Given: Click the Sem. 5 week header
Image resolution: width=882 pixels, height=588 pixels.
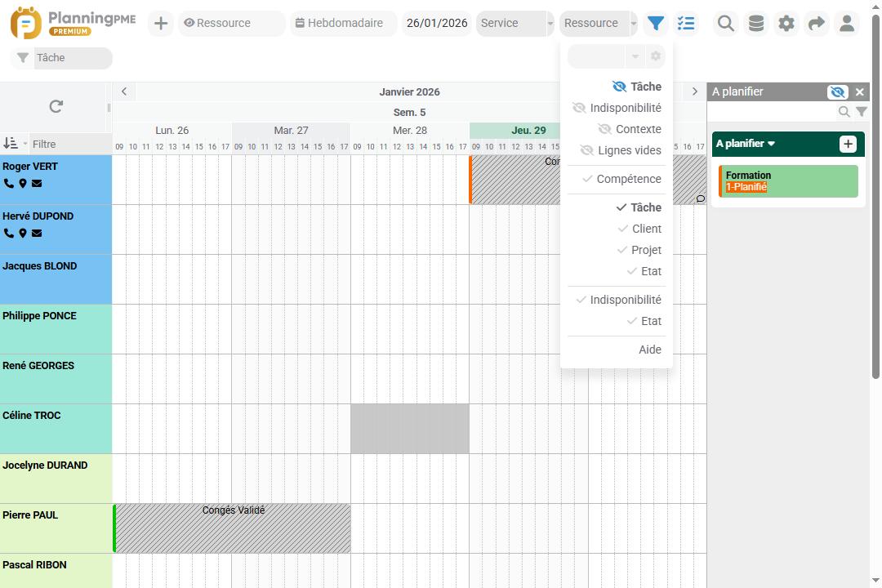Looking at the screenshot, I should click(409, 112).
